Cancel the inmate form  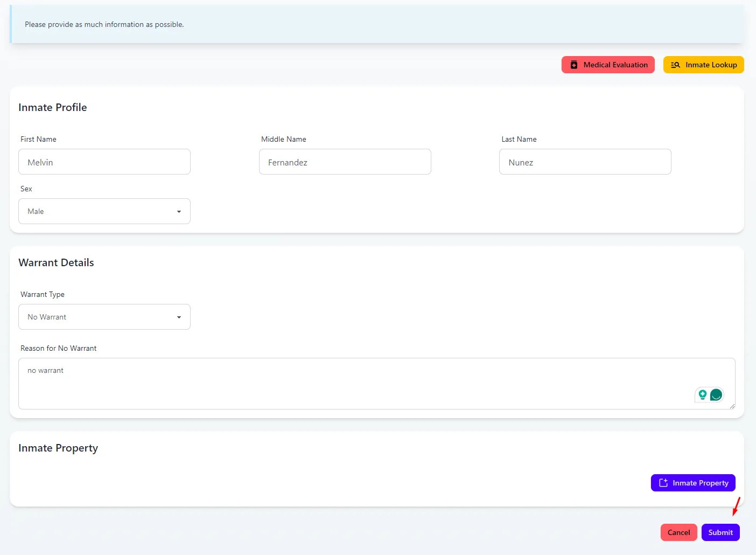tap(678, 532)
